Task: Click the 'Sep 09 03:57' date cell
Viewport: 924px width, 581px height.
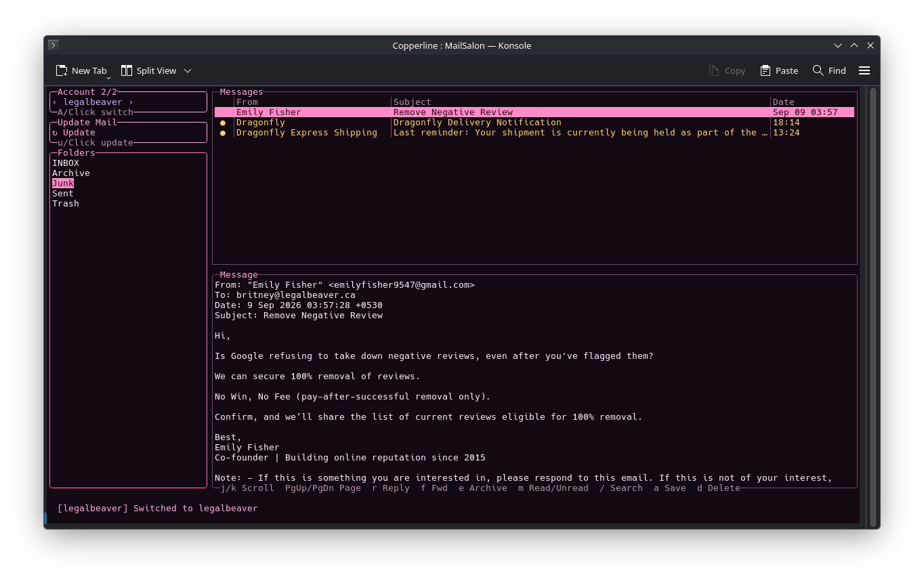Action: [x=805, y=112]
